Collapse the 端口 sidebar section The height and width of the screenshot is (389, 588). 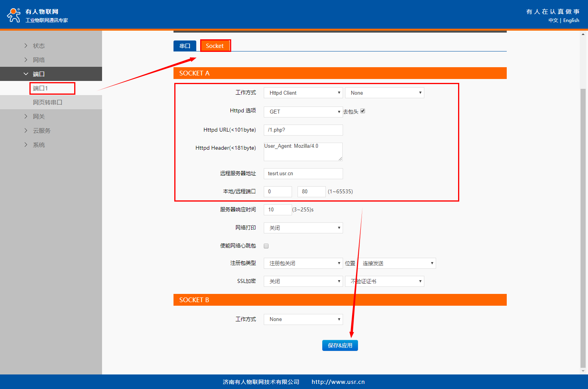pos(38,74)
